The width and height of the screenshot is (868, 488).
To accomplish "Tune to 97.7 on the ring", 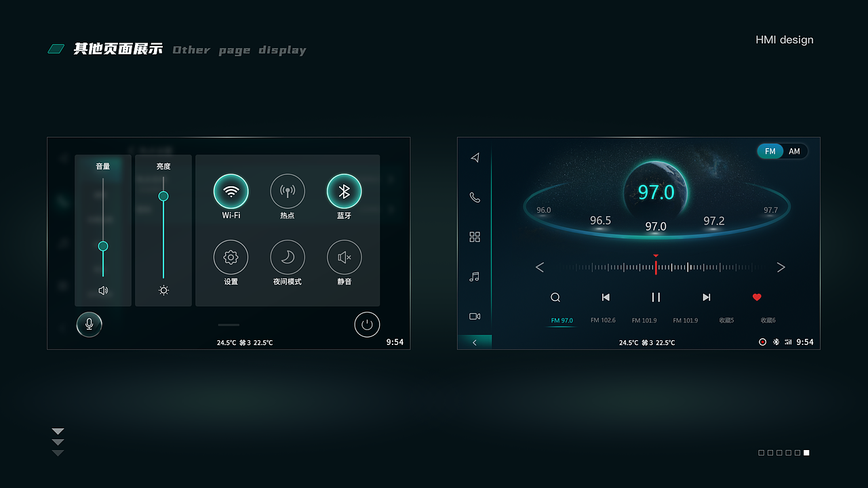I will (x=771, y=210).
